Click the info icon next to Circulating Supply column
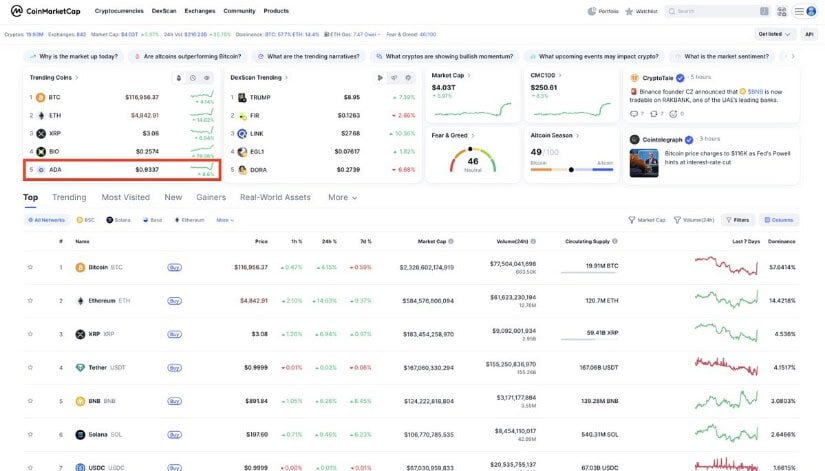The height and width of the screenshot is (471, 825). coord(615,242)
